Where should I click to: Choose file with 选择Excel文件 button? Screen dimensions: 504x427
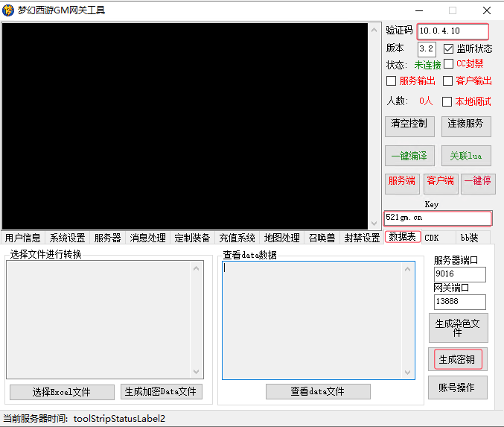[x=62, y=392]
